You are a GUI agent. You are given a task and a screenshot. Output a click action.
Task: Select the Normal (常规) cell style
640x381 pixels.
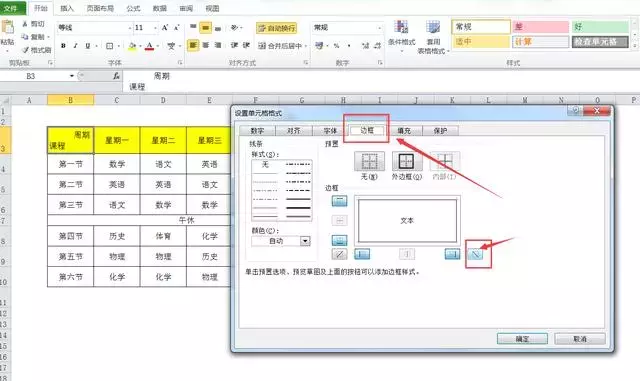tap(481, 27)
